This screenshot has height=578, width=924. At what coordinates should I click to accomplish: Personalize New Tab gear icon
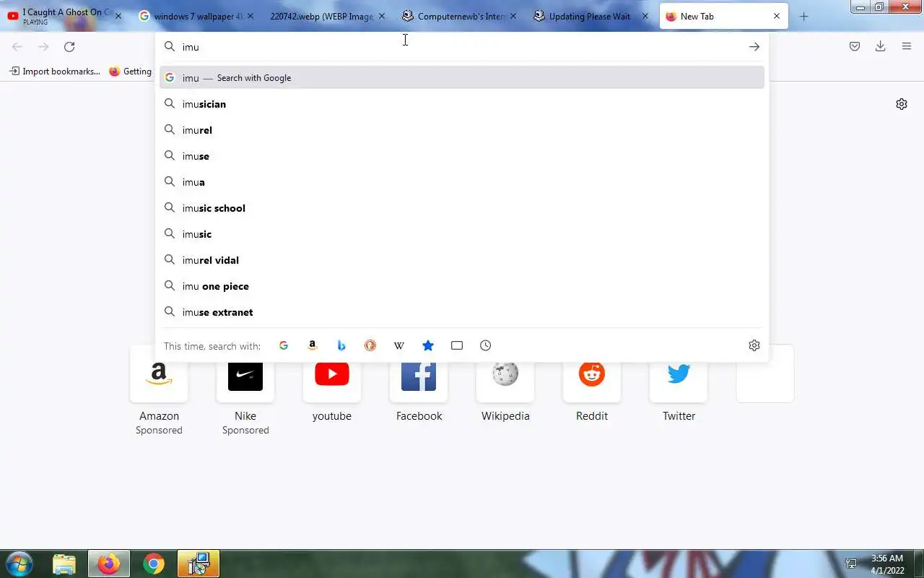pos(902,104)
